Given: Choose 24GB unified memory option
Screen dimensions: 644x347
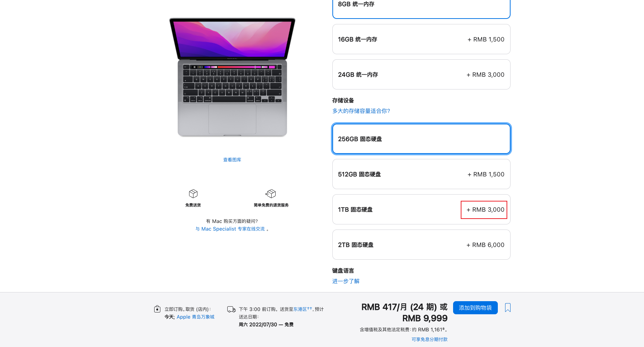Looking at the screenshot, I should (421, 75).
